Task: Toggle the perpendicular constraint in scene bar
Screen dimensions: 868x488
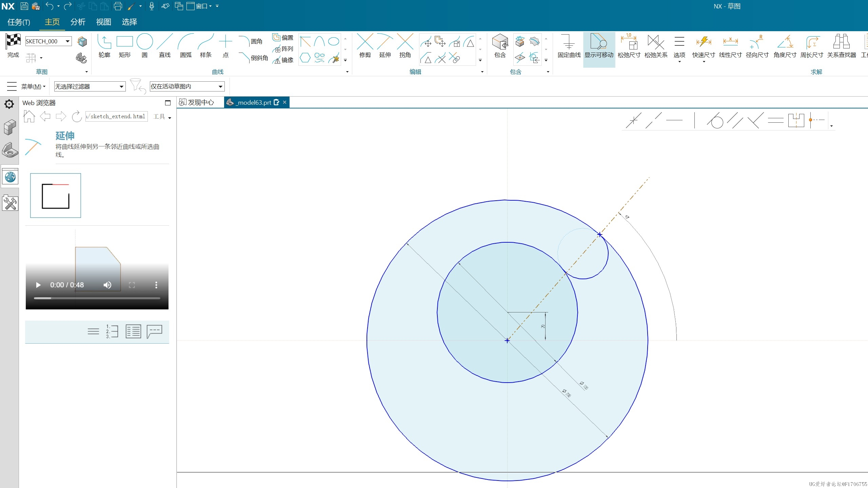Action: pyautogui.click(x=755, y=120)
